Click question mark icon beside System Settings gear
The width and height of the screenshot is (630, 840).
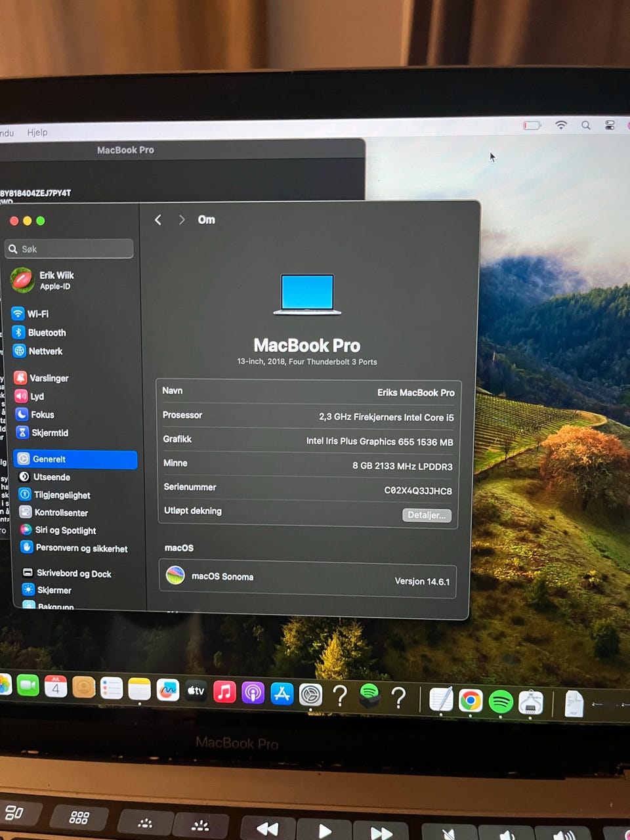[340, 696]
